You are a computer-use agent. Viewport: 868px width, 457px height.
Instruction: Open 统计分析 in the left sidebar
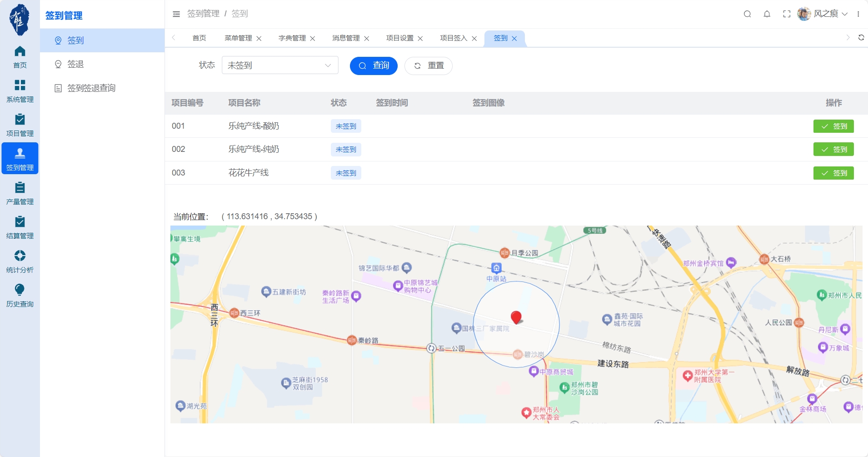(20, 261)
